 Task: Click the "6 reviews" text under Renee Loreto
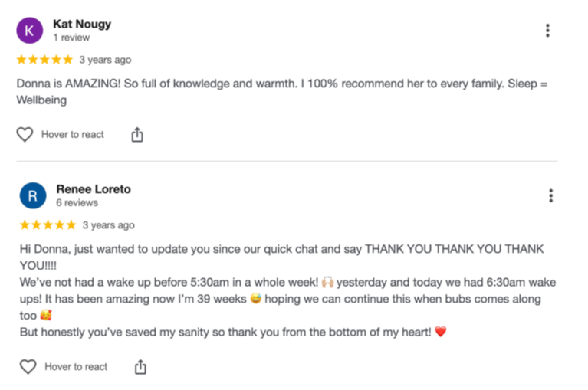click(77, 203)
